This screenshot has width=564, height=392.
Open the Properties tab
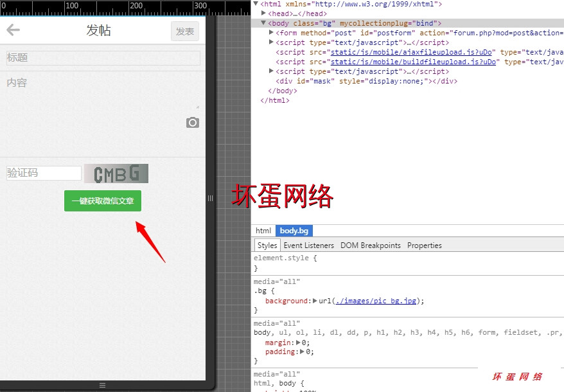tap(425, 245)
